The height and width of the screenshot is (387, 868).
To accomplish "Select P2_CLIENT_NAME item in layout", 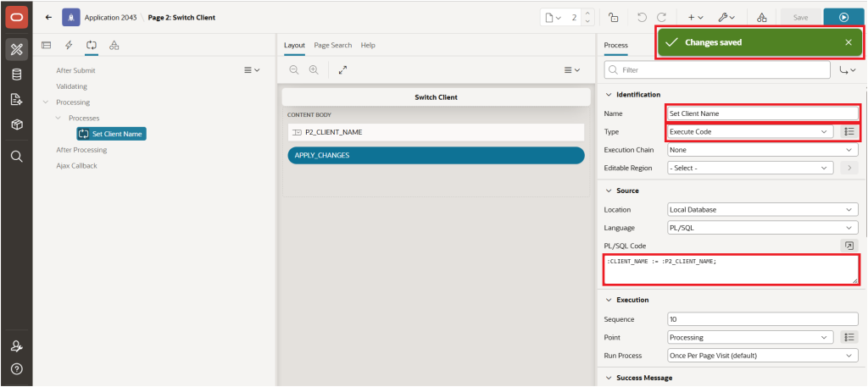I will coord(436,132).
